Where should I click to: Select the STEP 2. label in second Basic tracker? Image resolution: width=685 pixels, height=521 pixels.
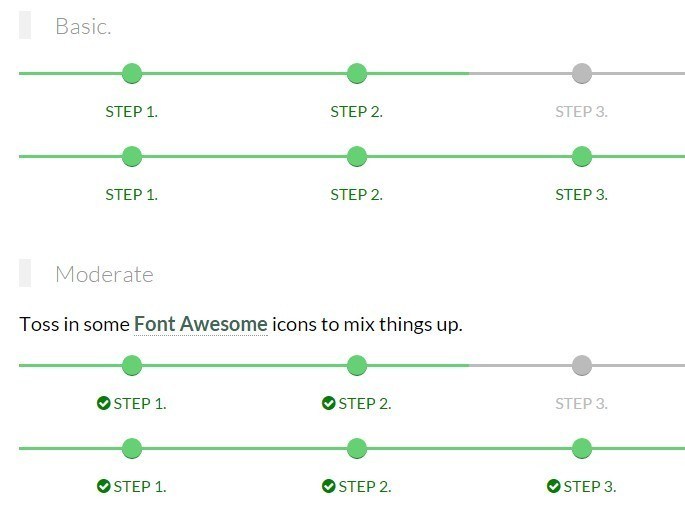point(356,195)
